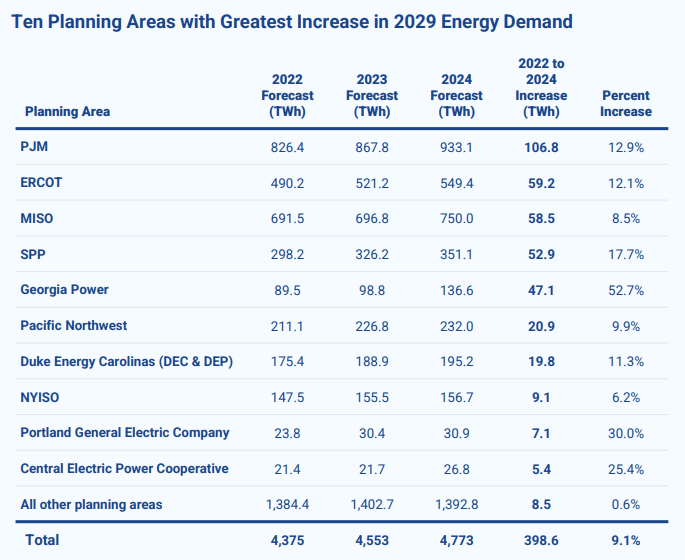
Task: Click the 'All other planning areas' label
Action: (91, 505)
